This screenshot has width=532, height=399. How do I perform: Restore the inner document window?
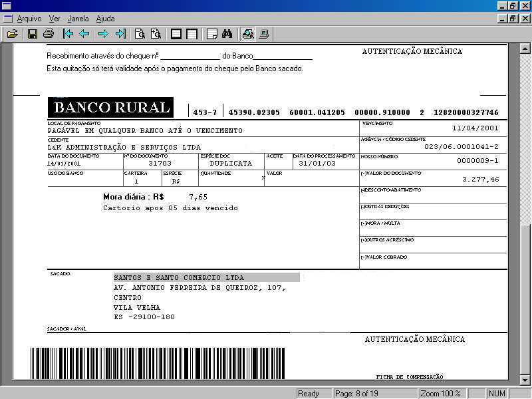pos(513,19)
